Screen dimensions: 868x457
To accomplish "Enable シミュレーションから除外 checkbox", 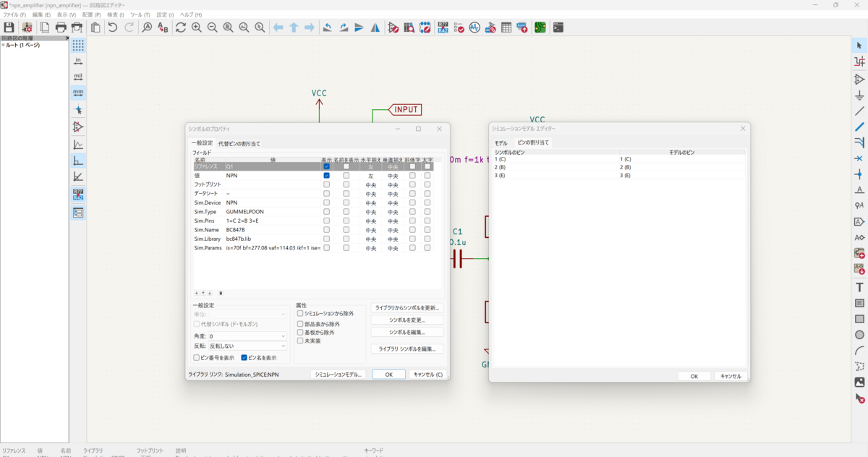I will click(x=300, y=313).
